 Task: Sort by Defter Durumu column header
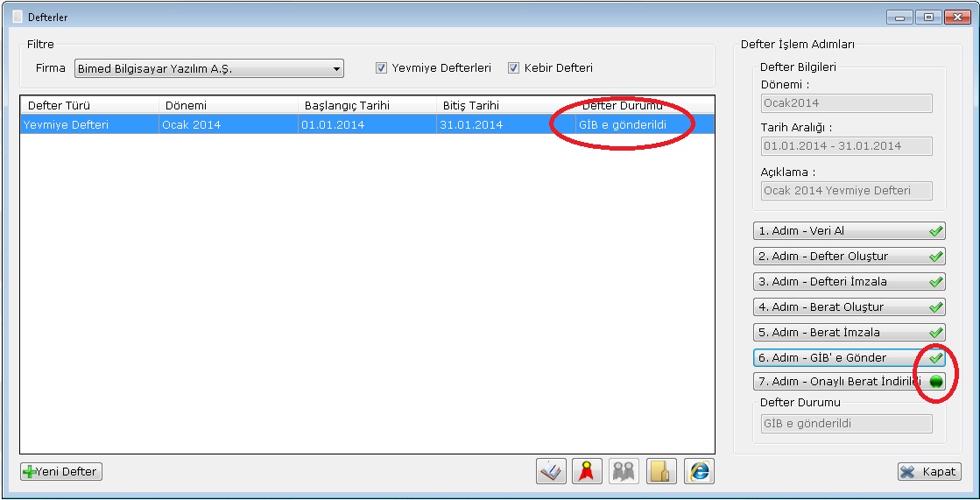(645, 105)
